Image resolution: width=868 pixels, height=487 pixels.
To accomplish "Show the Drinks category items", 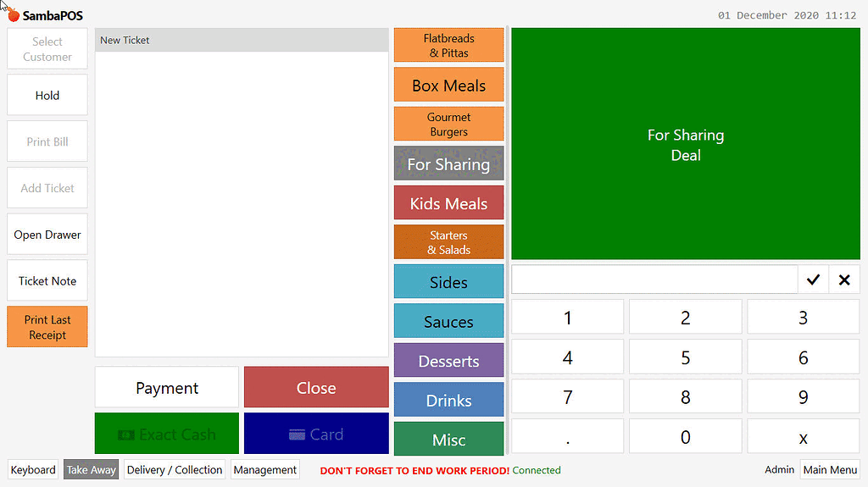I will (448, 401).
